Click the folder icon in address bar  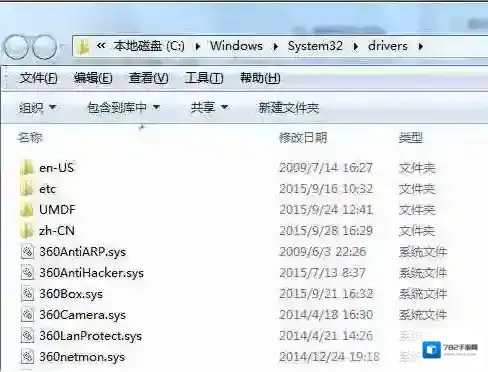(83, 47)
